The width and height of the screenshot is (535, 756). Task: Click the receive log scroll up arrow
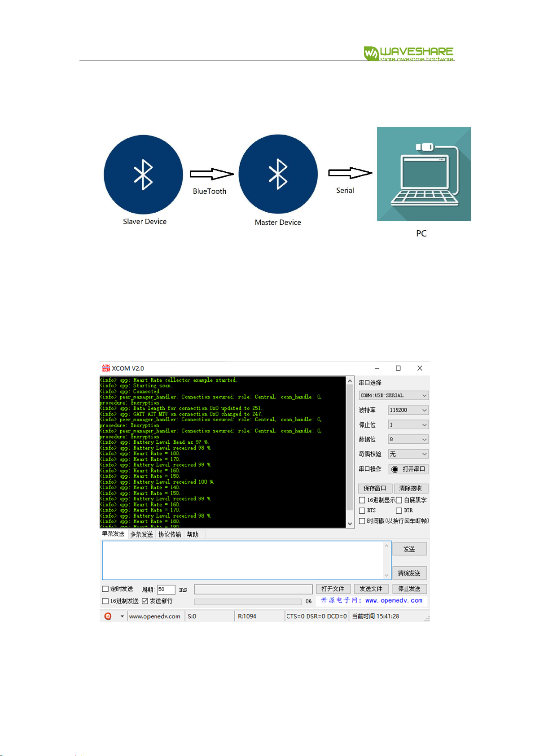pyautogui.click(x=350, y=380)
